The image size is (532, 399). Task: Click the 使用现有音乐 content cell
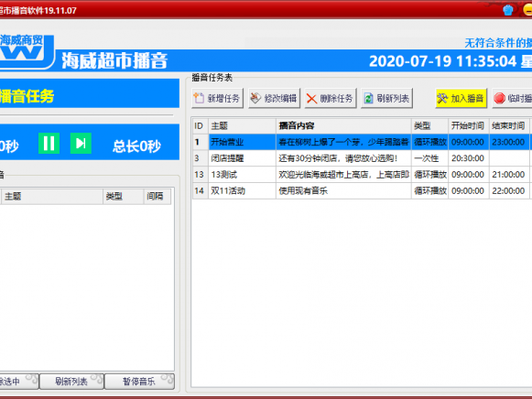pos(343,191)
